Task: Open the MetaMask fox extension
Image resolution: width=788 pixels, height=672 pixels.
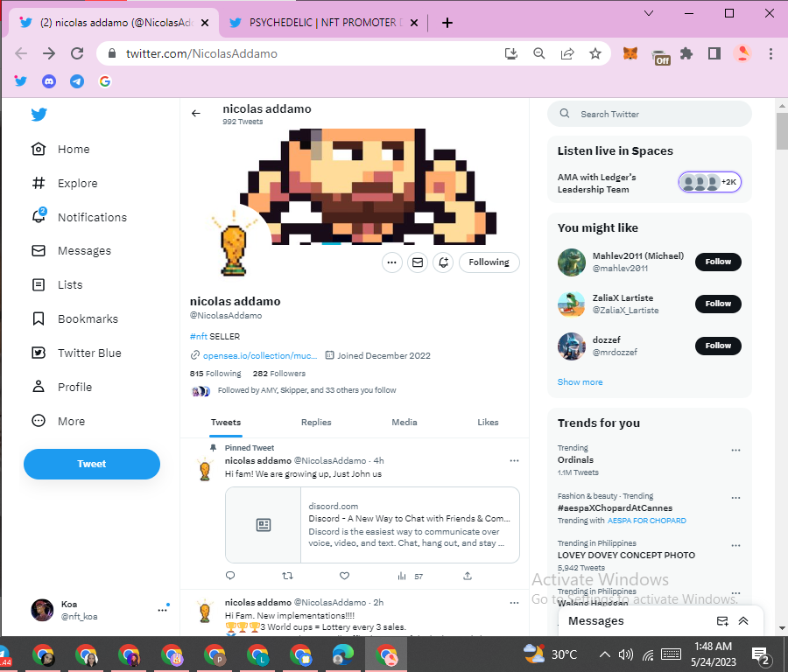Action: tap(630, 53)
